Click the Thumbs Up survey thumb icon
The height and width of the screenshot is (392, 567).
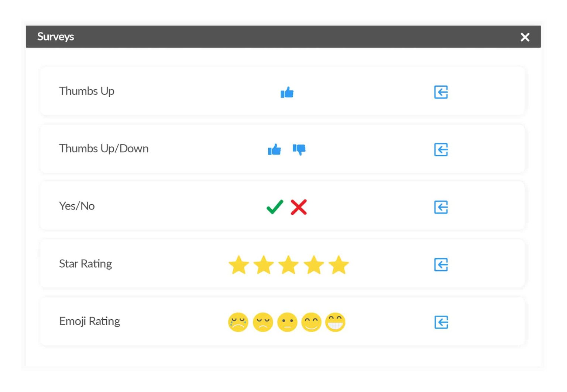[287, 92]
